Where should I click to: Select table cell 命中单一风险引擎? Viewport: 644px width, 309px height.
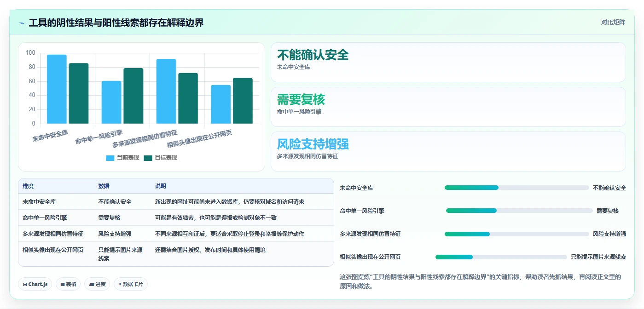45,217
